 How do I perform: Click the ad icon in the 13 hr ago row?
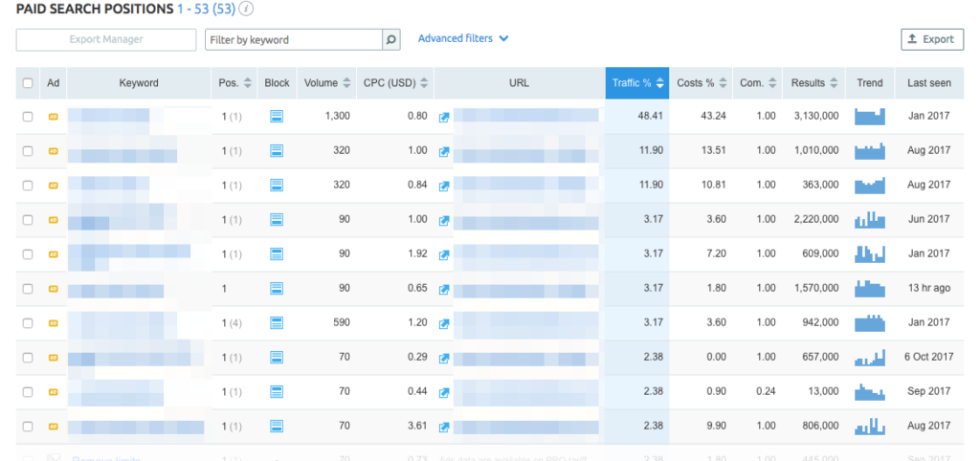[x=54, y=289]
